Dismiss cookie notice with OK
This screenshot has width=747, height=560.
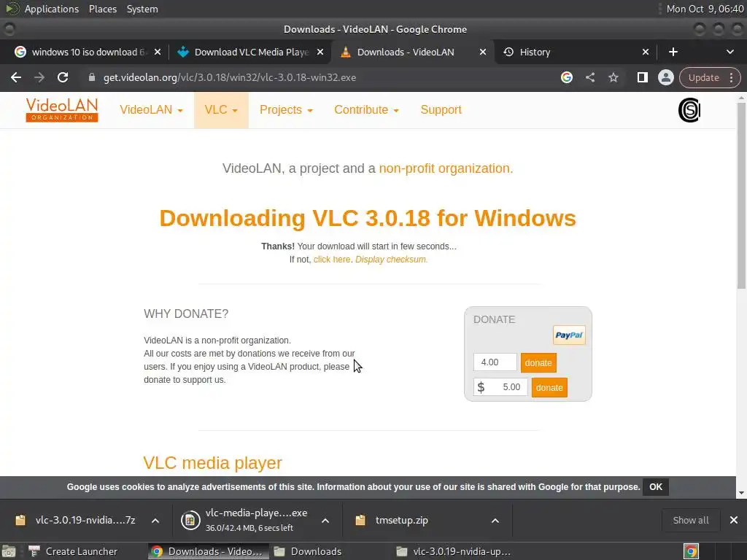click(x=656, y=487)
